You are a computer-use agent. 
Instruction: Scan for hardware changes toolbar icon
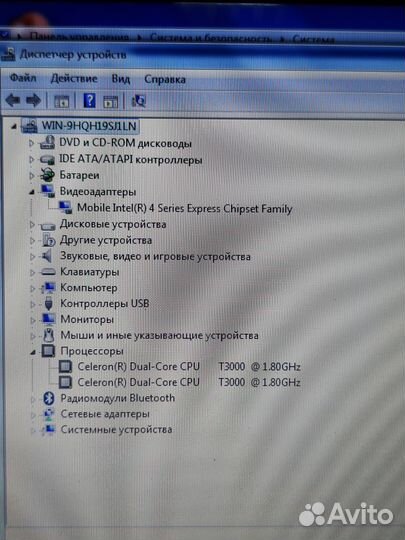pos(138,101)
